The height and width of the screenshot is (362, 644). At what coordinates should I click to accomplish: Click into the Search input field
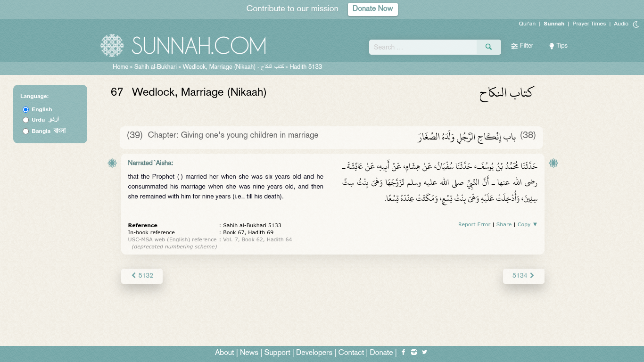click(423, 47)
